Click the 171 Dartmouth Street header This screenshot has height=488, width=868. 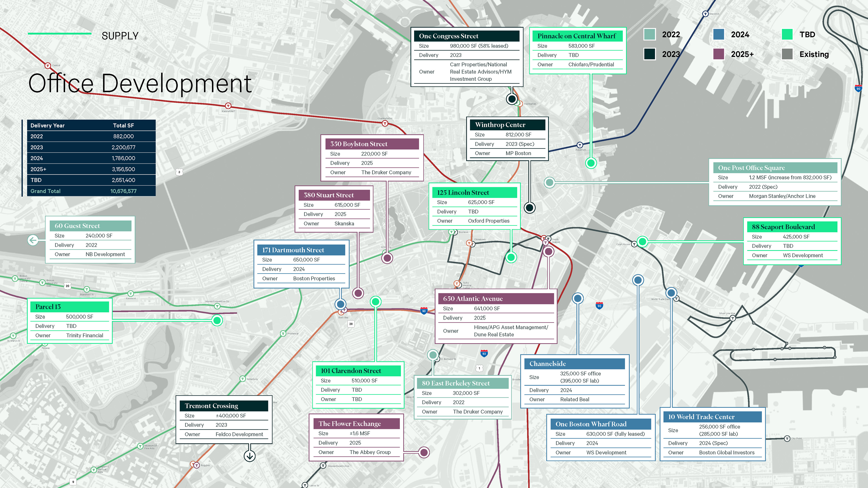(301, 250)
